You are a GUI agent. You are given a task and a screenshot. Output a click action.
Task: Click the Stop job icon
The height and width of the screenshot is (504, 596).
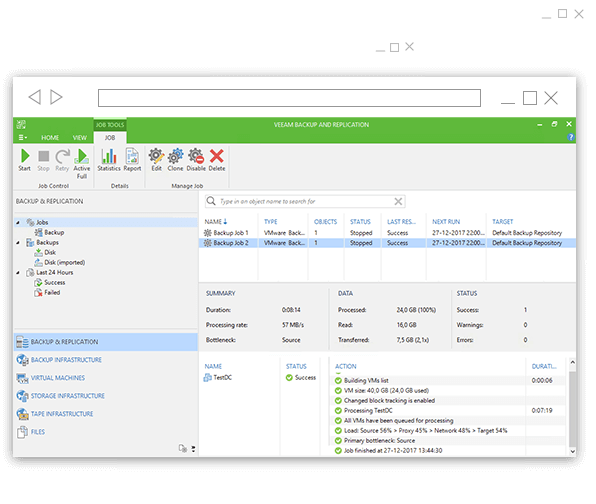point(43,160)
